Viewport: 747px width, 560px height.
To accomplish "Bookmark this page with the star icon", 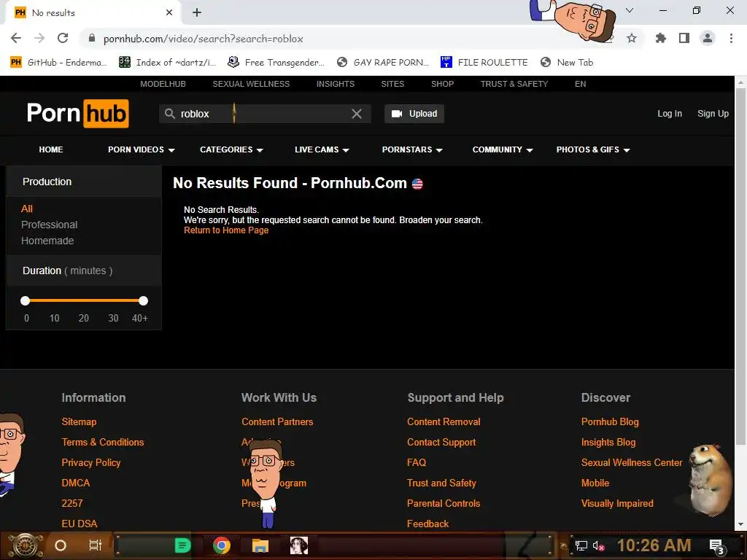I will click(x=631, y=38).
